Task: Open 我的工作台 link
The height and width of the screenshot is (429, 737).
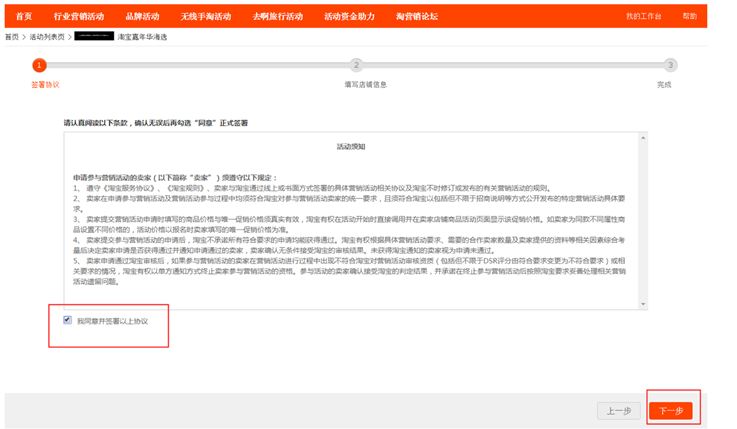Action: [643, 16]
